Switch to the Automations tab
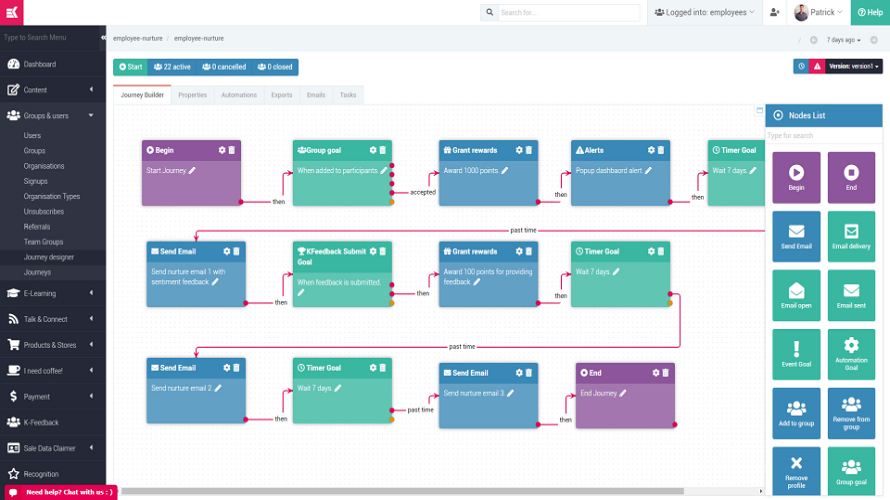 pos(238,95)
